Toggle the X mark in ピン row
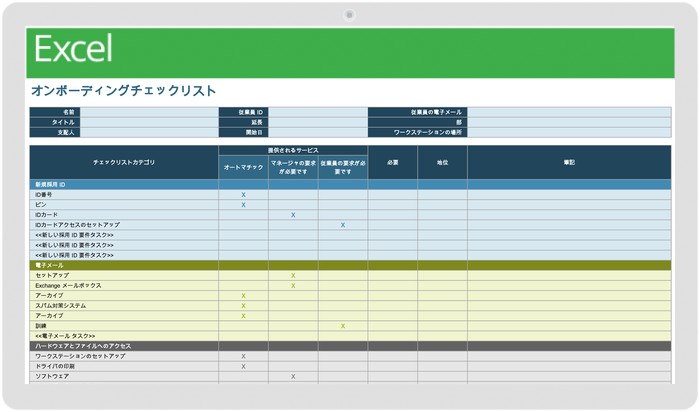This screenshot has width=700, height=412. [x=243, y=205]
